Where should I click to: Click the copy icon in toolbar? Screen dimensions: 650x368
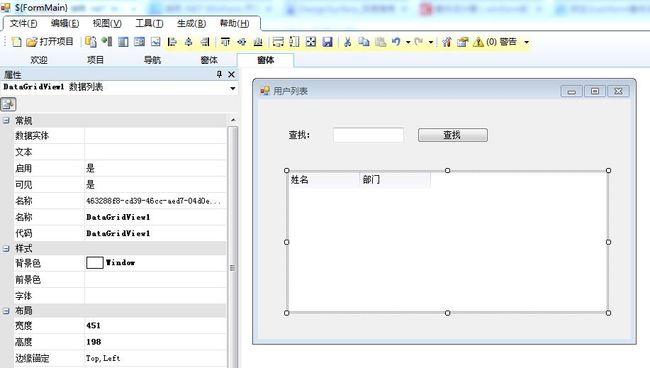(364, 42)
